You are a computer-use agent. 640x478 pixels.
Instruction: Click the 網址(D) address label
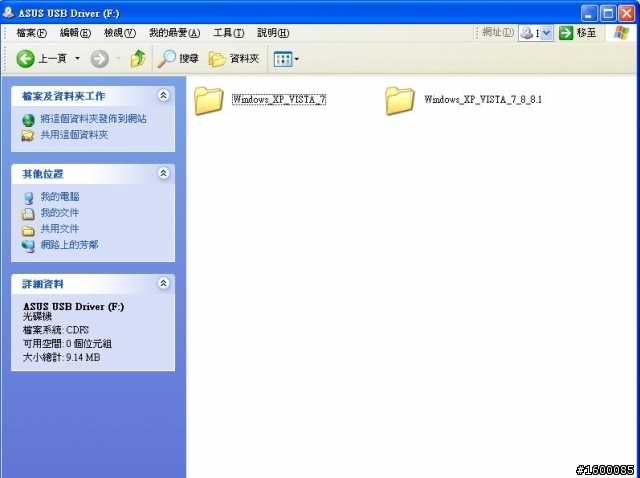(498, 33)
